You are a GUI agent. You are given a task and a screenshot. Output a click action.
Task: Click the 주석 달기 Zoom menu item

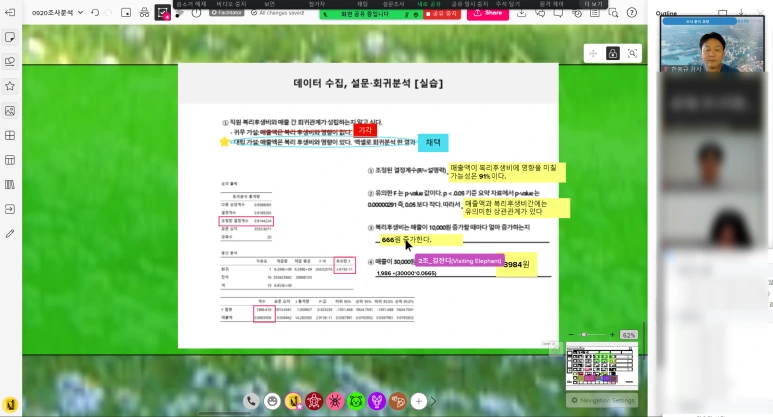pyautogui.click(x=508, y=4)
